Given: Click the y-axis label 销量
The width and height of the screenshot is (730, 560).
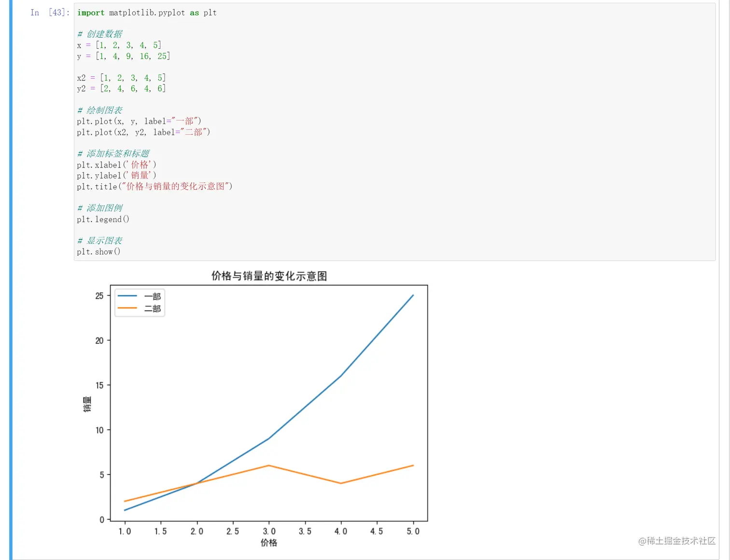Looking at the screenshot, I should [87, 404].
